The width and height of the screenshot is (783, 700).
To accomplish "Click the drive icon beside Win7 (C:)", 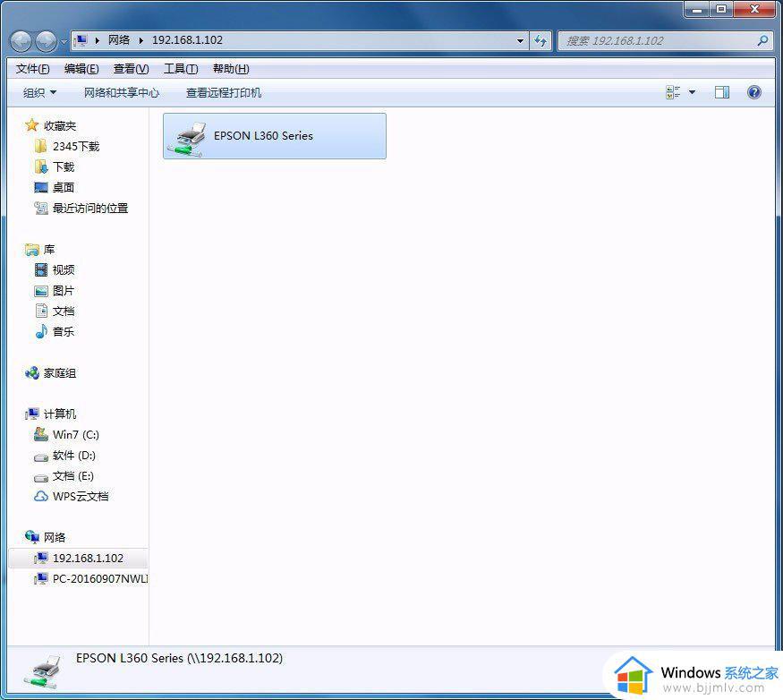I will click(41, 434).
